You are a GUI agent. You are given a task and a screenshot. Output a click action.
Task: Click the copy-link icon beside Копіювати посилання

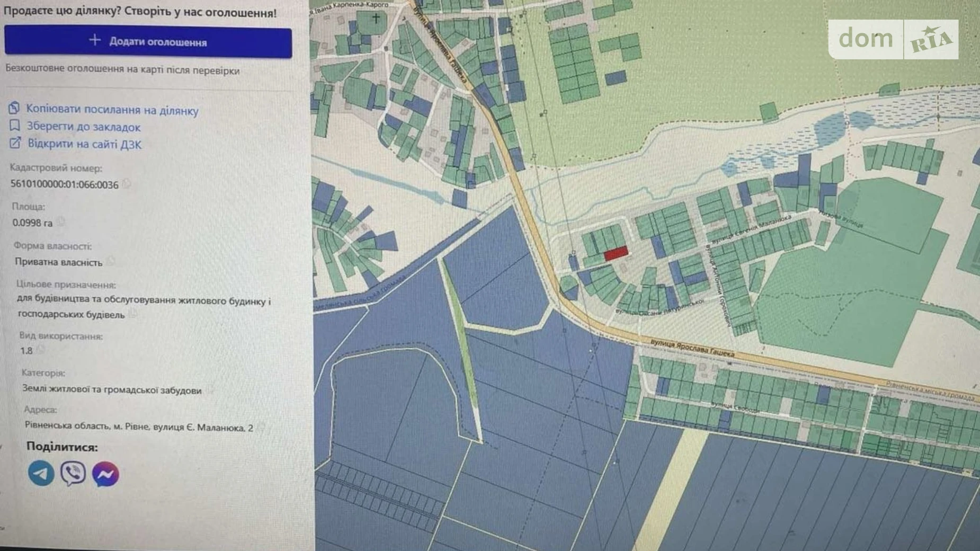[x=14, y=109]
